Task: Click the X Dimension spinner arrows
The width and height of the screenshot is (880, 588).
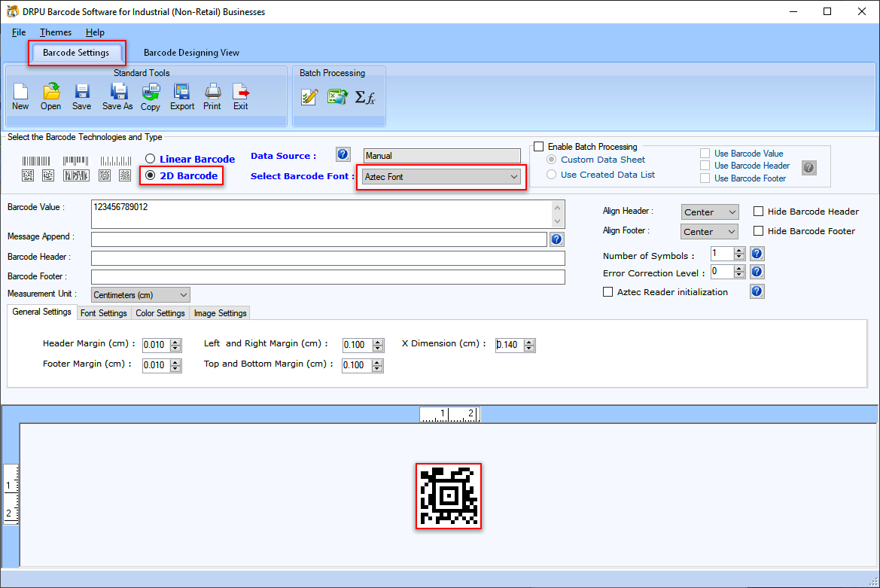Action: tap(529, 345)
